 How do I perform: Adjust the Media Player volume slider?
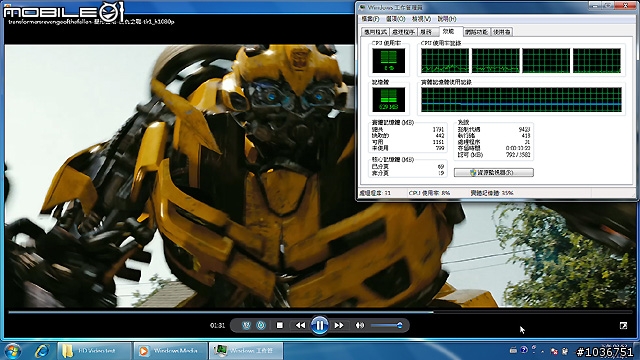pyautogui.click(x=387, y=325)
